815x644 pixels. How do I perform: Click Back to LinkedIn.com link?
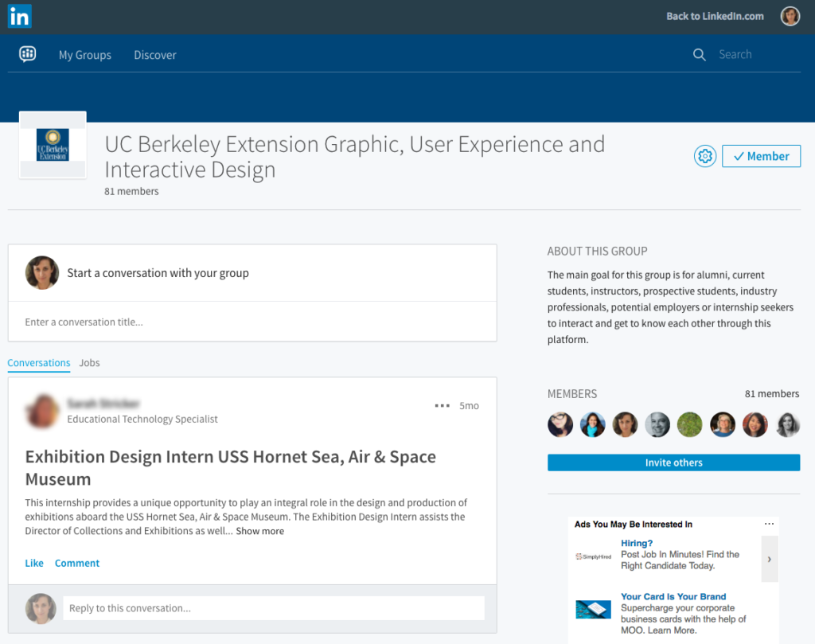pos(716,16)
